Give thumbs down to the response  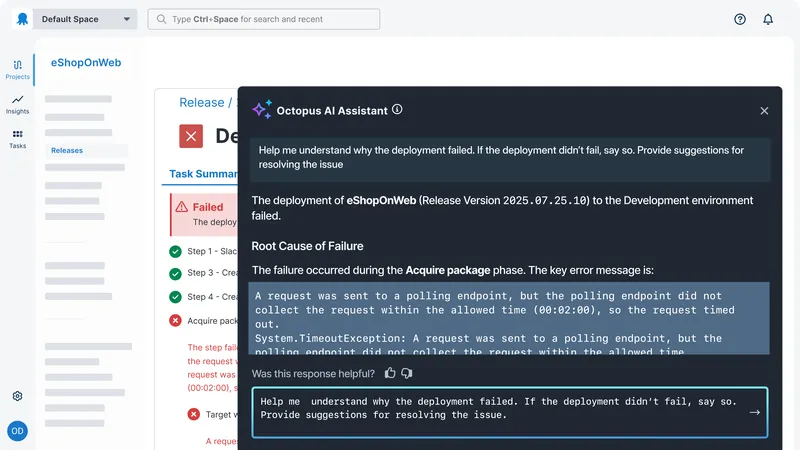(x=407, y=373)
